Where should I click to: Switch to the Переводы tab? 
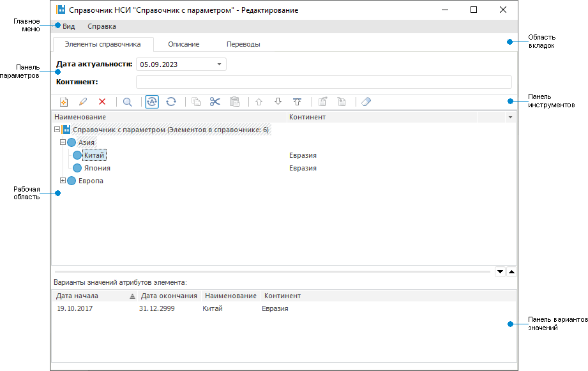pos(243,44)
